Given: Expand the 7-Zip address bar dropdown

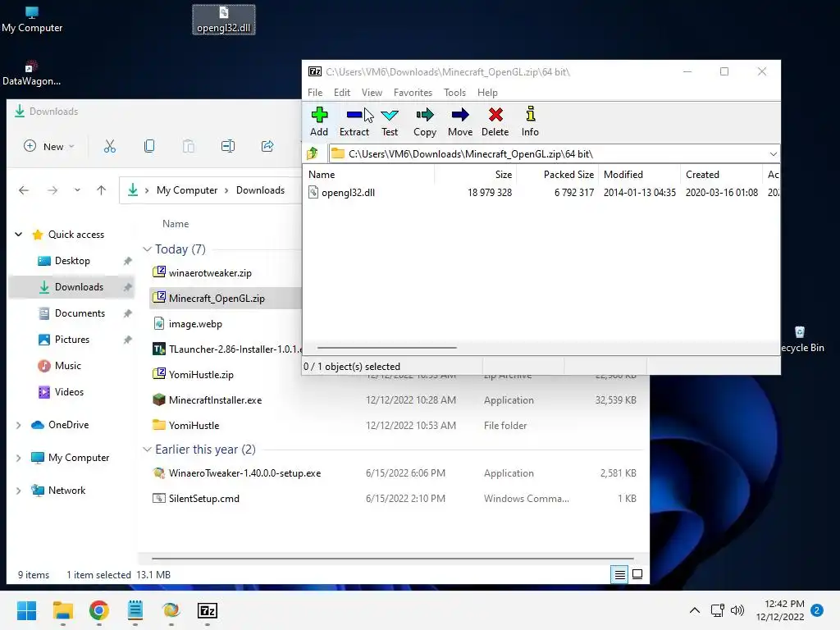Looking at the screenshot, I should click(773, 153).
